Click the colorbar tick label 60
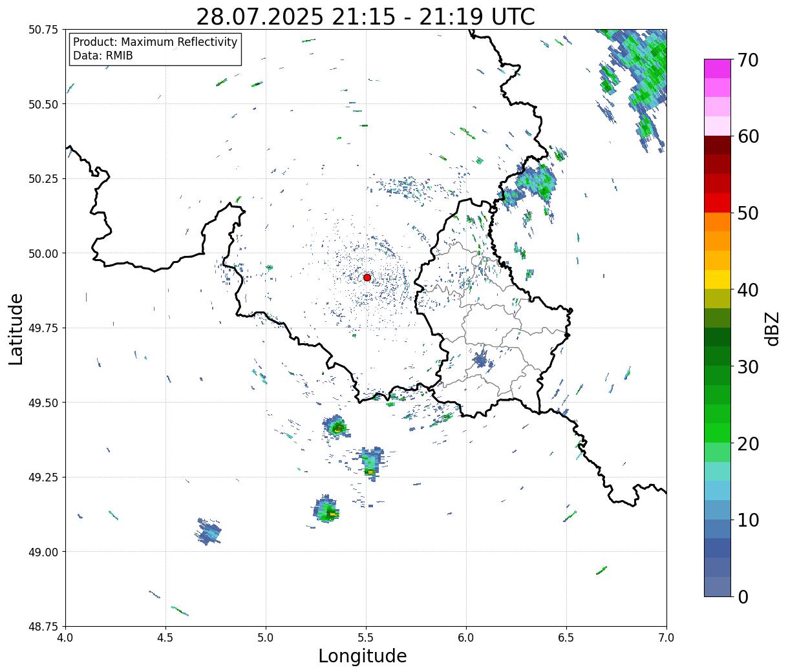Image resolution: width=788 pixels, height=672 pixels. (748, 136)
